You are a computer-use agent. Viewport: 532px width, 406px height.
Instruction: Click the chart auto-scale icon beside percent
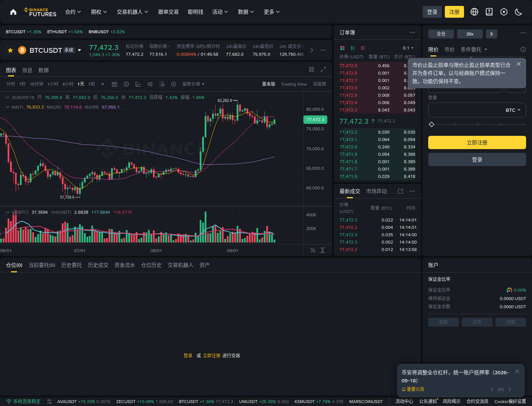[x=323, y=250]
